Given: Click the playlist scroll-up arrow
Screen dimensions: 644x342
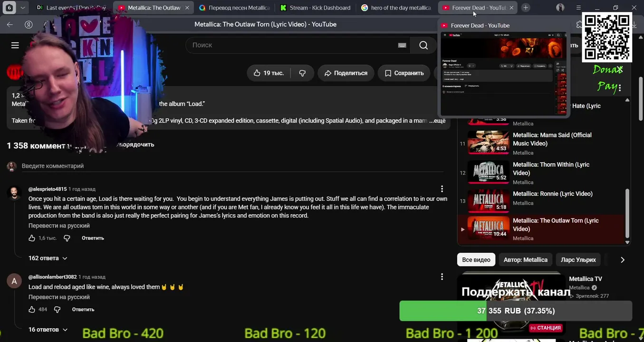Looking at the screenshot, I should 627,100.
